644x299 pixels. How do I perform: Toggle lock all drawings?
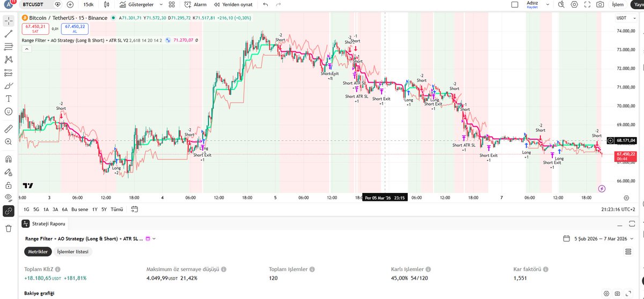[8, 185]
